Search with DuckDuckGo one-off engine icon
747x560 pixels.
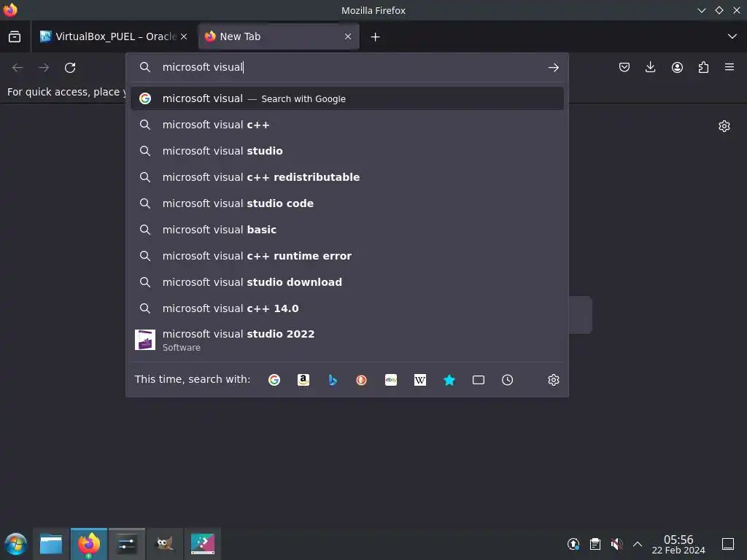tap(362, 380)
